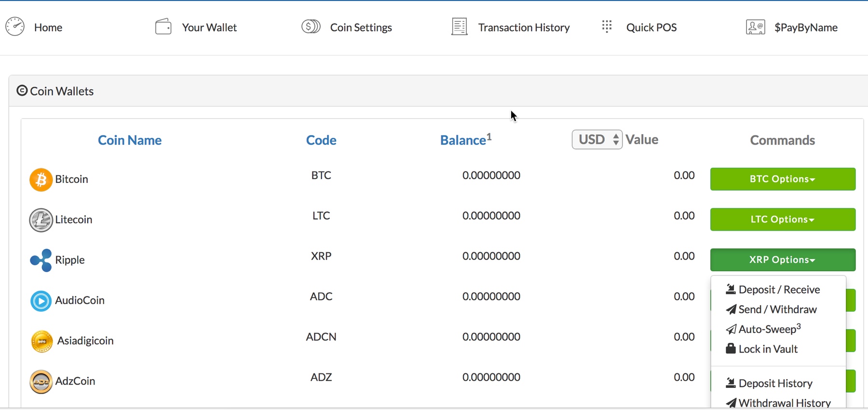
Task: Click the ADC code cell
Action: click(x=321, y=296)
